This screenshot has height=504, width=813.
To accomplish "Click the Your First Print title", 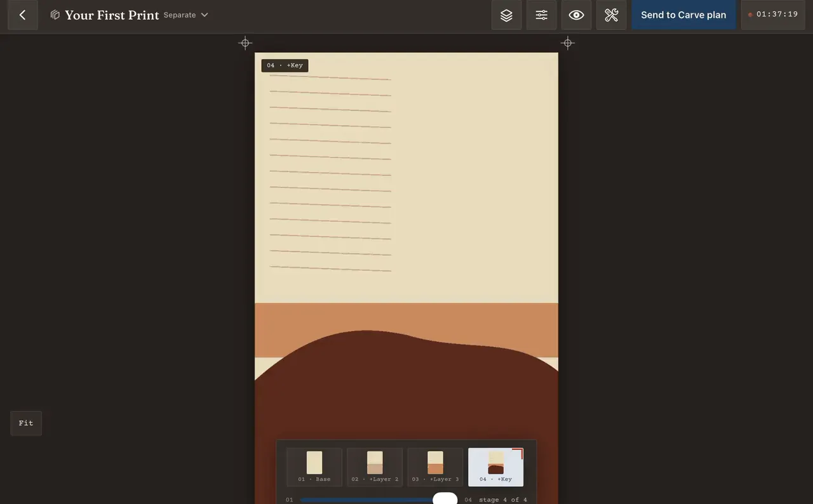I will pos(112,15).
